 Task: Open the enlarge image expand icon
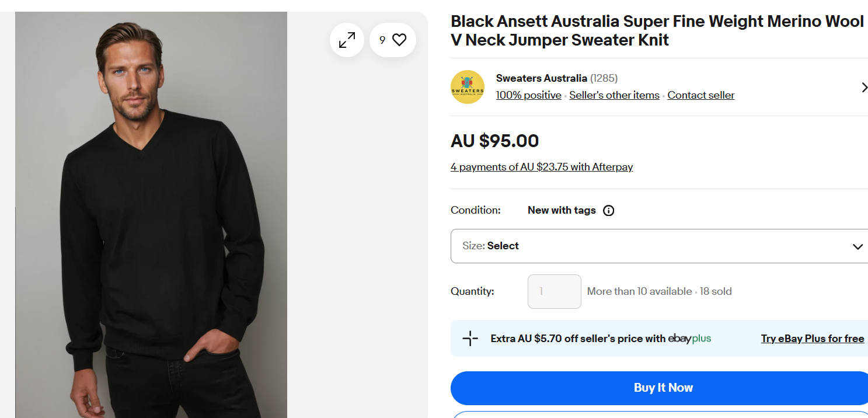[347, 40]
